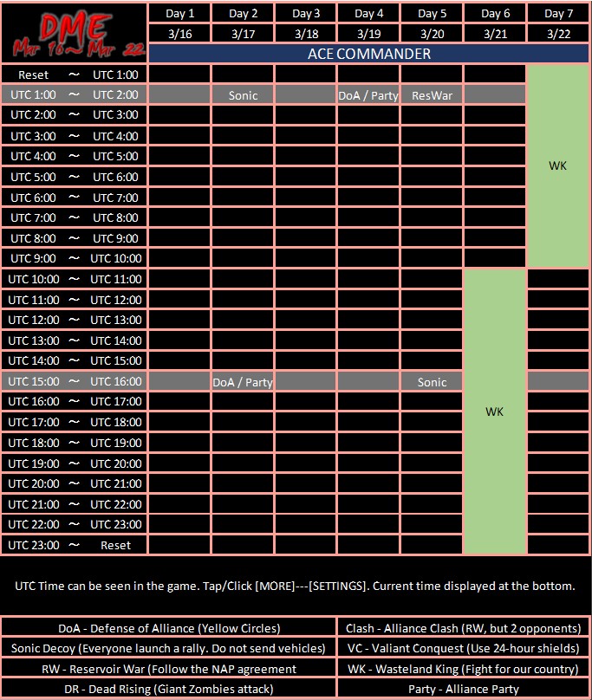Click the ResWar cell under Day 5

tap(432, 95)
